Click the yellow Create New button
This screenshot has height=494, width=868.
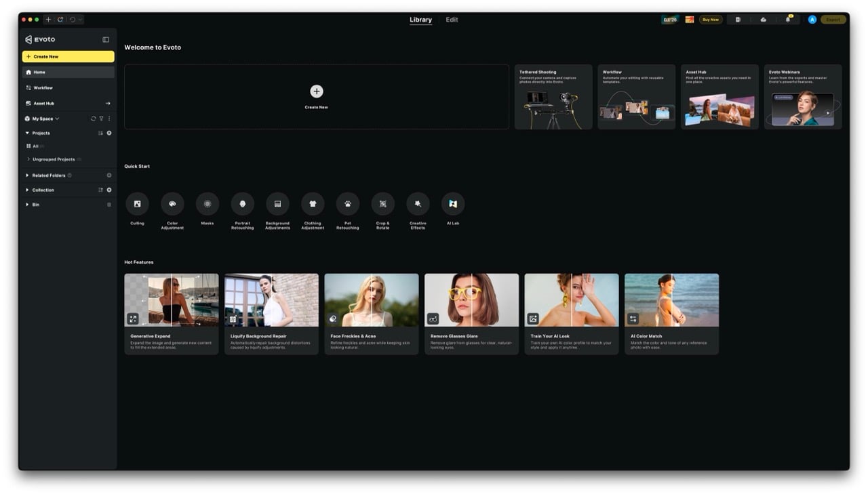click(68, 57)
